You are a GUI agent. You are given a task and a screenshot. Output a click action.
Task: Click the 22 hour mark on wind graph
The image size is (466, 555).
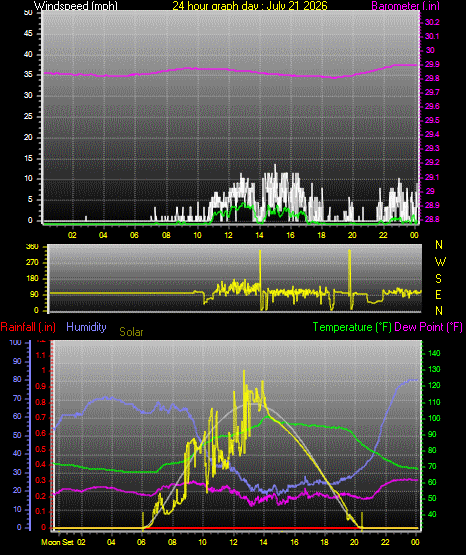(x=383, y=235)
